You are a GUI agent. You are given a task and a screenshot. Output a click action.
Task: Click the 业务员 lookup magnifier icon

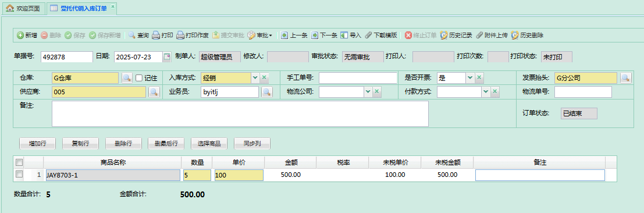[x=267, y=92]
